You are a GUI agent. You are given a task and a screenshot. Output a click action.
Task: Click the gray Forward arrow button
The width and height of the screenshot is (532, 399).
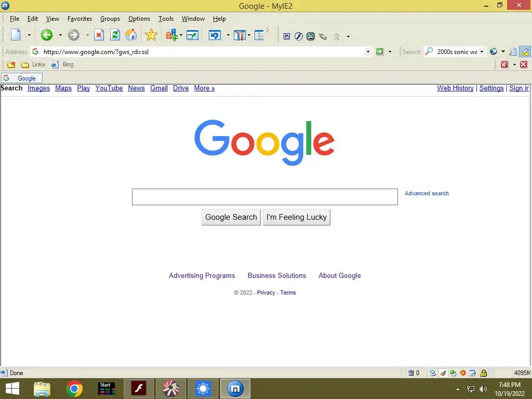coord(73,35)
